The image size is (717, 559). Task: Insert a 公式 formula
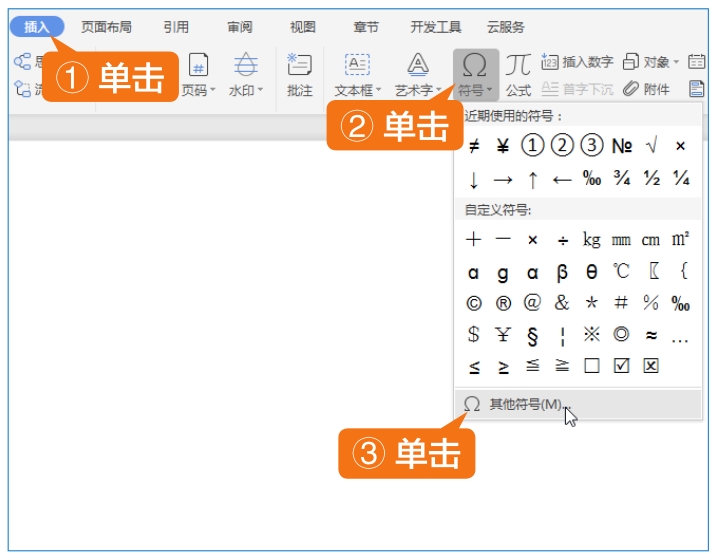tap(518, 75)
